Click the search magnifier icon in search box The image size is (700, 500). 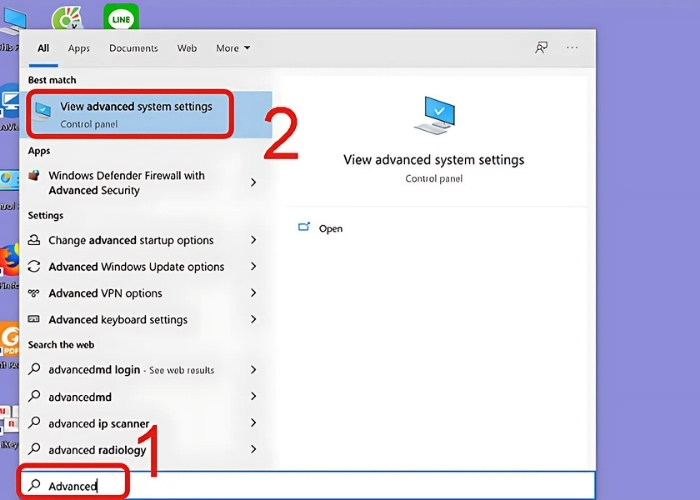[x=35, y=486]
